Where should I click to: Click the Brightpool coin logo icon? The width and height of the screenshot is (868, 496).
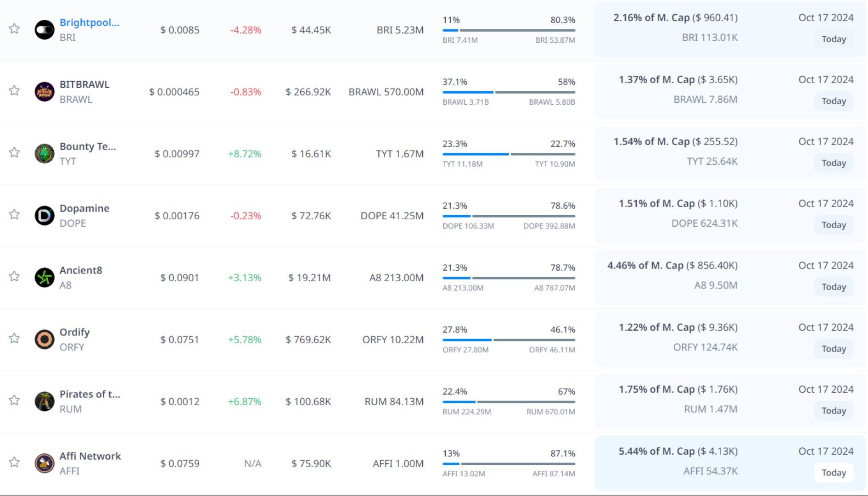tap(45, 30)
